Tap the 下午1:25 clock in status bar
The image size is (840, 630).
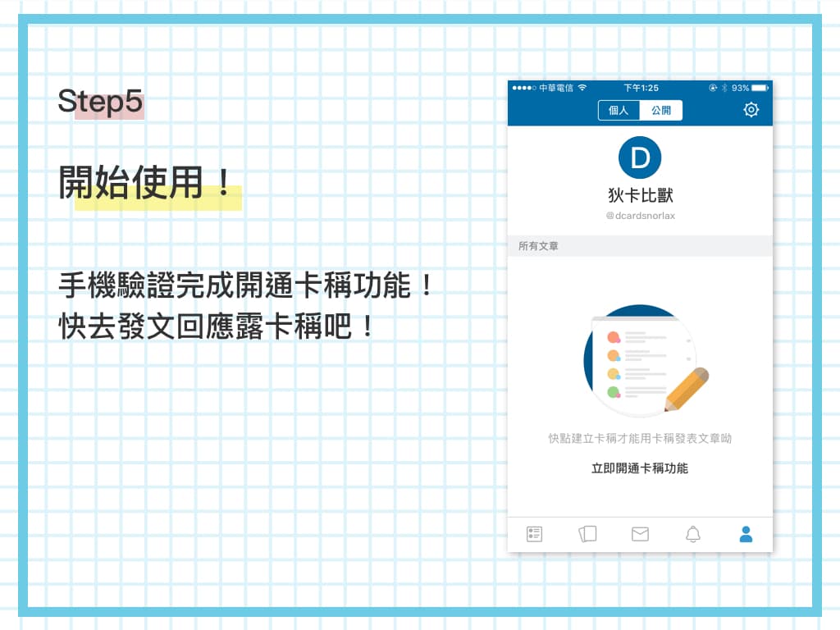[x=641, y=88]
